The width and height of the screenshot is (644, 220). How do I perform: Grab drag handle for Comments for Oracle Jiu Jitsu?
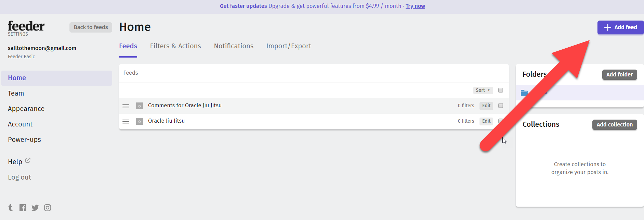(126, 106)
